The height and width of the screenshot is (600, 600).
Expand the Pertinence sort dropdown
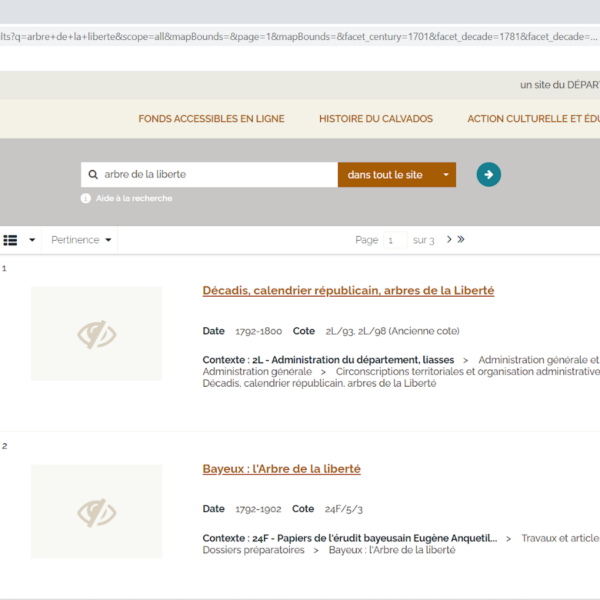[x=82, y=240]
